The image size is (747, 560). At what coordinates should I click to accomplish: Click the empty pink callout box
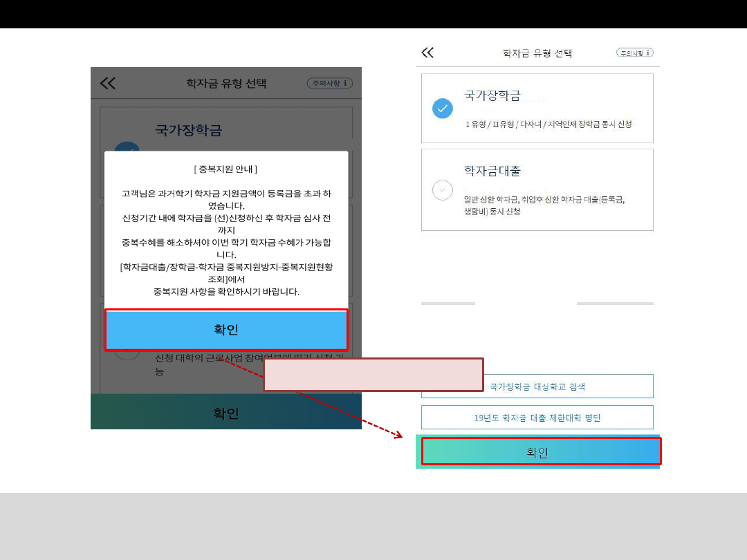[373, 375]
